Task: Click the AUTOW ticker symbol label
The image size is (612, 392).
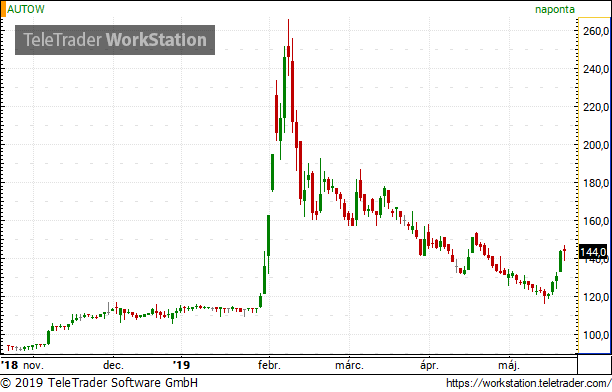Action: pyautogui.click(x=26, y=9)
